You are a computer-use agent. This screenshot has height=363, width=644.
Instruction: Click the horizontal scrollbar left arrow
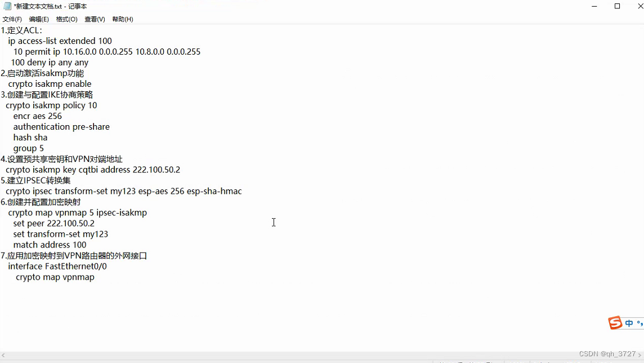(x=3, y=355)
